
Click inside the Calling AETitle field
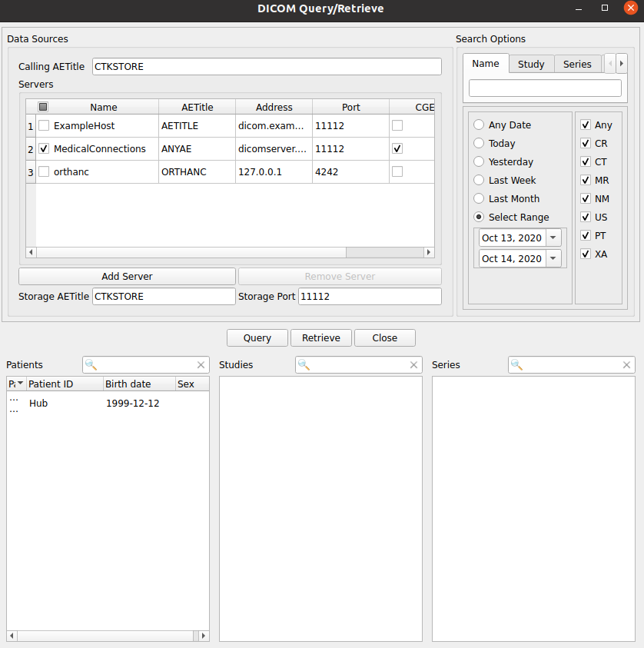[x=267, y=66]
